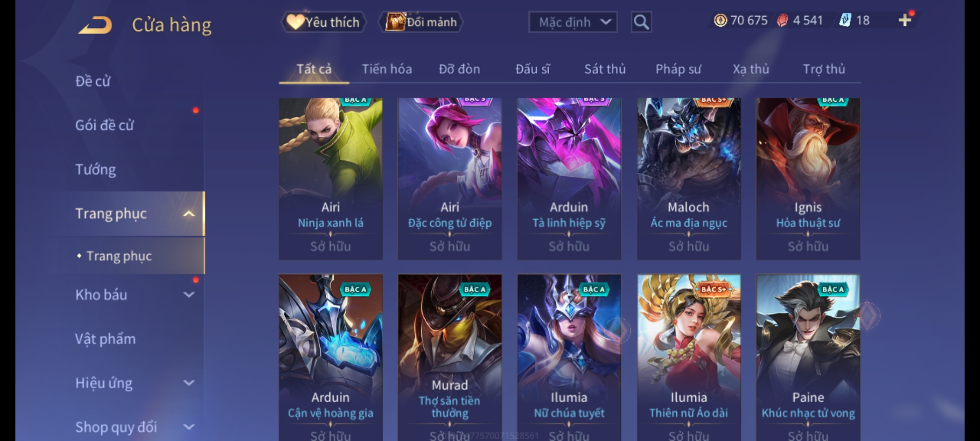Collapse the Trang phục sidebar section

pos(189,214)
